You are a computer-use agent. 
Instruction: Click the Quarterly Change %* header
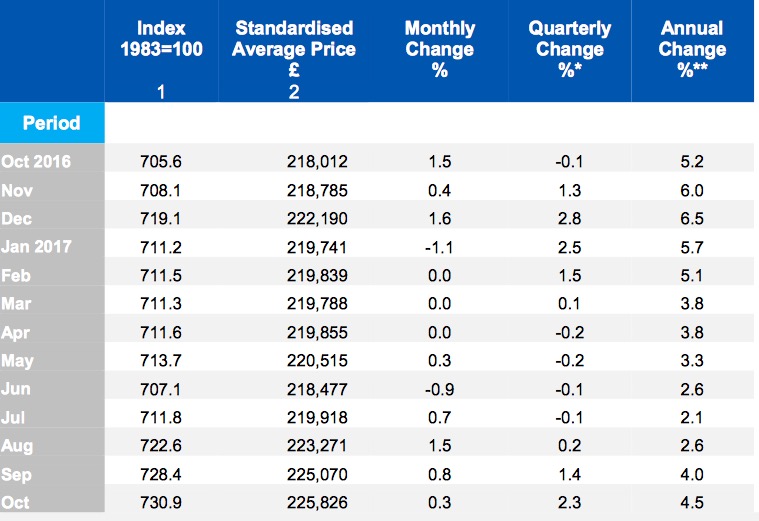566,49
